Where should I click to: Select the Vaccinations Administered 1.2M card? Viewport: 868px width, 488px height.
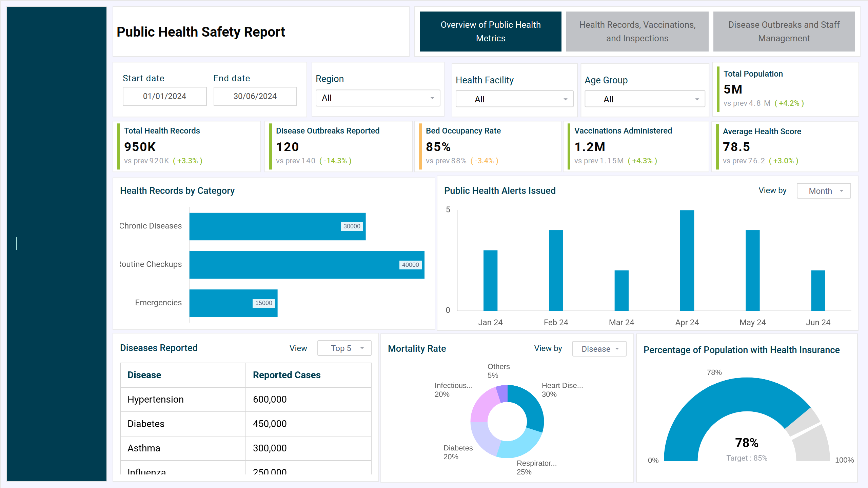(x=636, y=146)
